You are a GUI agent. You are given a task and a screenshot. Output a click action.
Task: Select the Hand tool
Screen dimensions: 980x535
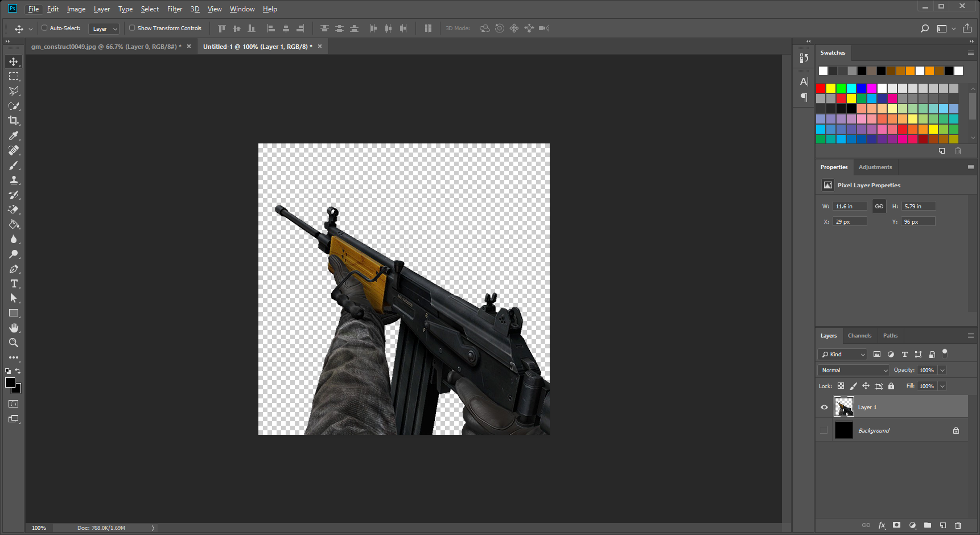(14, 328)
